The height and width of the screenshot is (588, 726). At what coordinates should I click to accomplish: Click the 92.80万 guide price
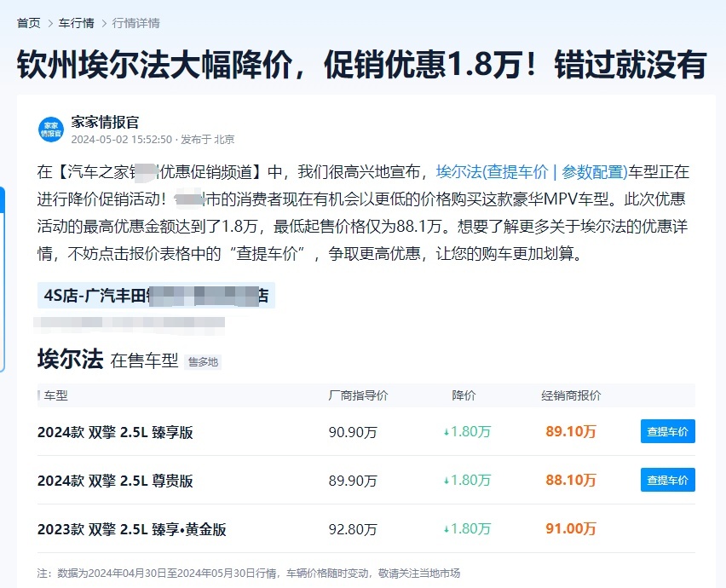(353, 529)
